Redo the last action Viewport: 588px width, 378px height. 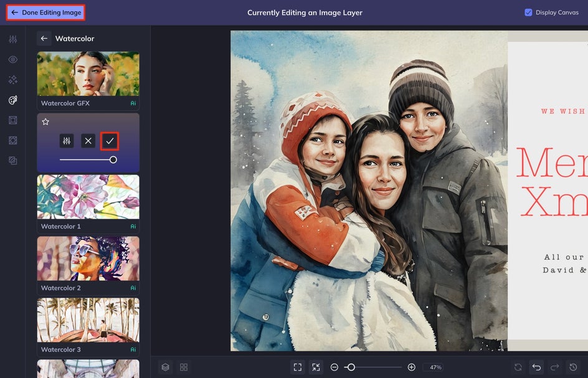point(555,367)
